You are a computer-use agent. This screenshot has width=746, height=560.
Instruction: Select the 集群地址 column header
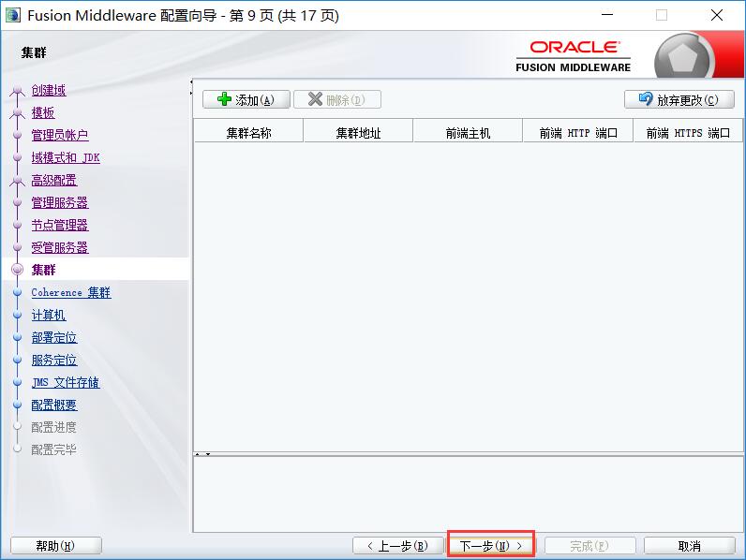click(x=358, y=133)
